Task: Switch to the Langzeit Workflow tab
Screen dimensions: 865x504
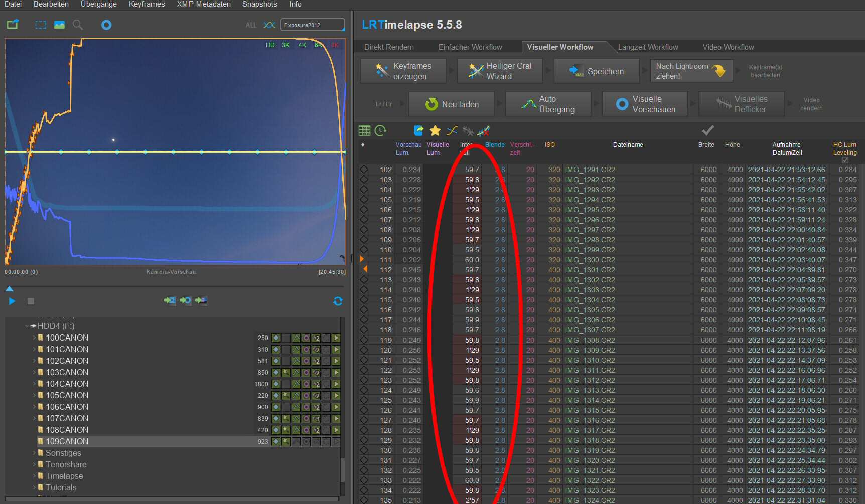Action: click(x=648, y=47)
